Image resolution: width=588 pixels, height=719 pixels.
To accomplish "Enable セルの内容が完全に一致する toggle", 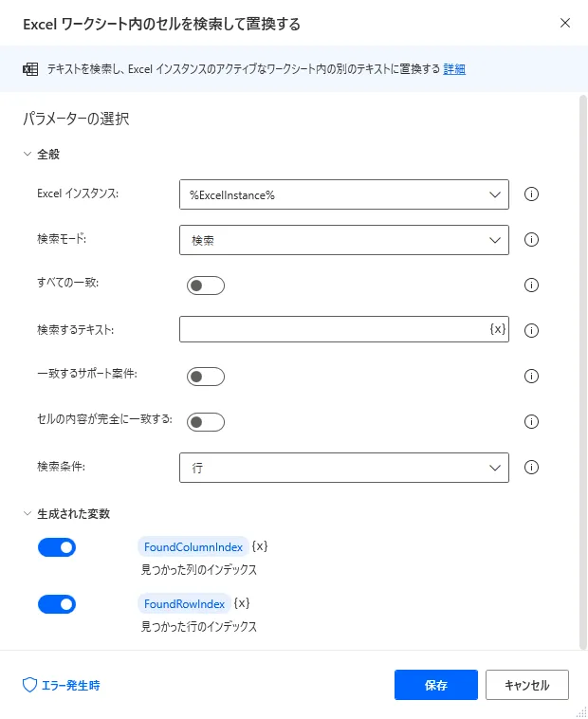I will [x=205, y=421].
